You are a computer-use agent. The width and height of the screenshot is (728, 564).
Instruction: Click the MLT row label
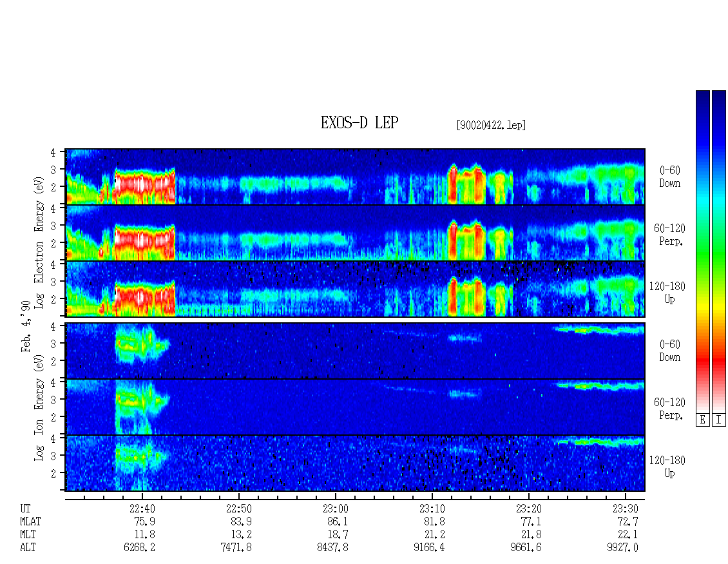pyautogui.click(x=28, y=534)
